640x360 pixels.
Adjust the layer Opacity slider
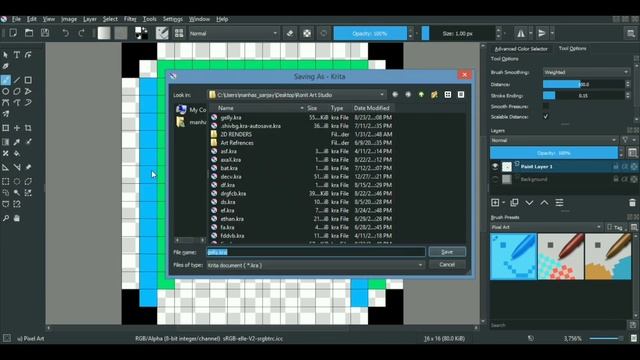point(553,153)
